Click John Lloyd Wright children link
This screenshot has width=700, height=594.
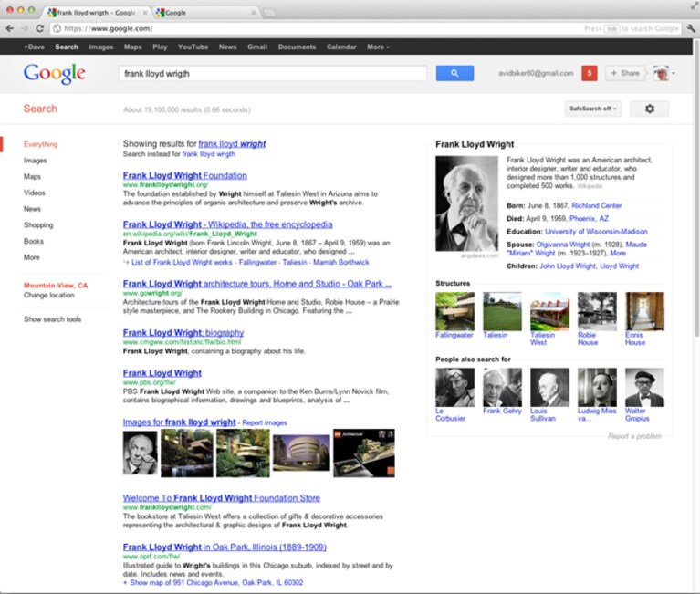pyautogui.click(x=568, y=266)
